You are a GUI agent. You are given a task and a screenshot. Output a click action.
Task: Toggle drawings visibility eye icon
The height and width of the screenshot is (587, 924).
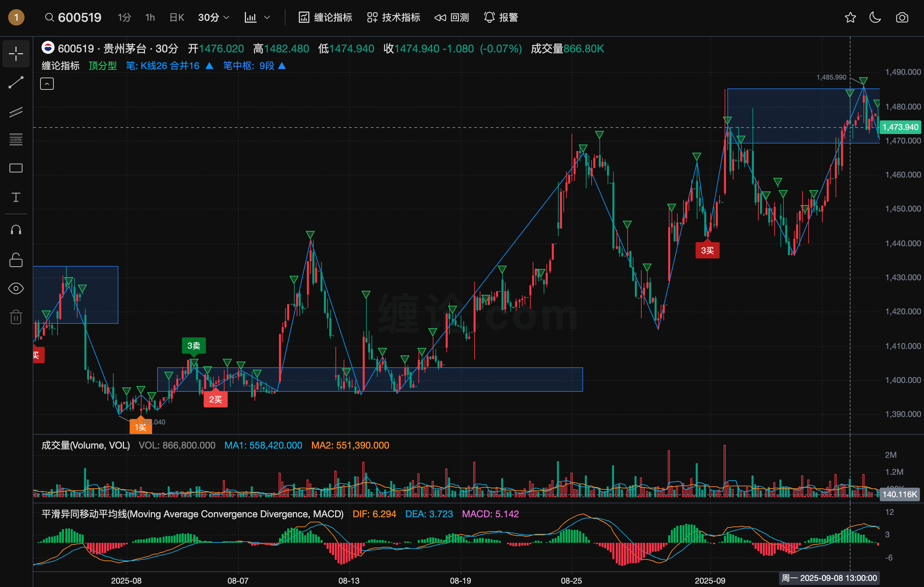coord(16,288)
